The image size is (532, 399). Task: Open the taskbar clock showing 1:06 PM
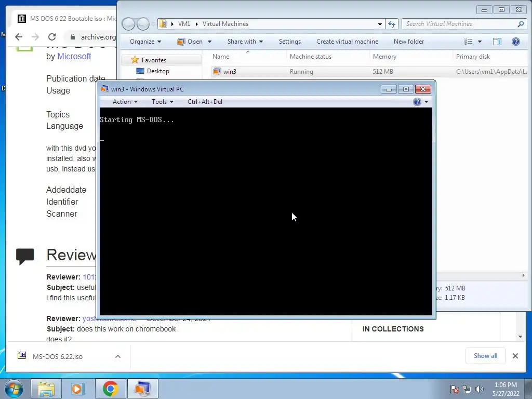click(506, 389)
